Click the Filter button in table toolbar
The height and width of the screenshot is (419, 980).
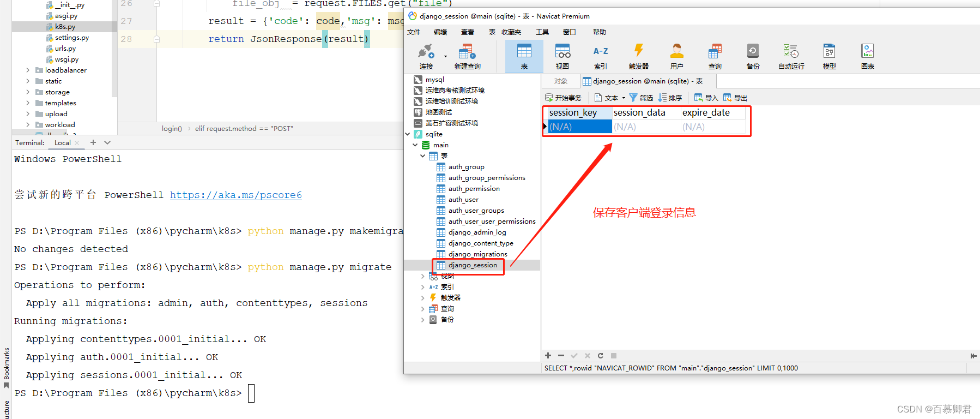641,98
